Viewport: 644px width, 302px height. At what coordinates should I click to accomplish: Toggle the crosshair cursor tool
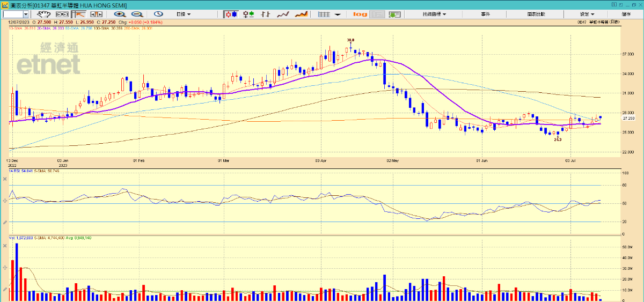pos(79,14)
